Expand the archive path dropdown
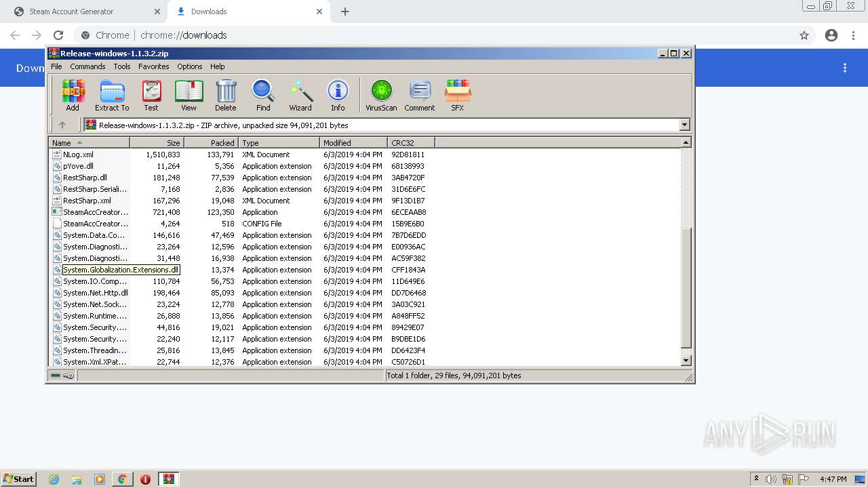868x488 pixels. click(684, 125)
